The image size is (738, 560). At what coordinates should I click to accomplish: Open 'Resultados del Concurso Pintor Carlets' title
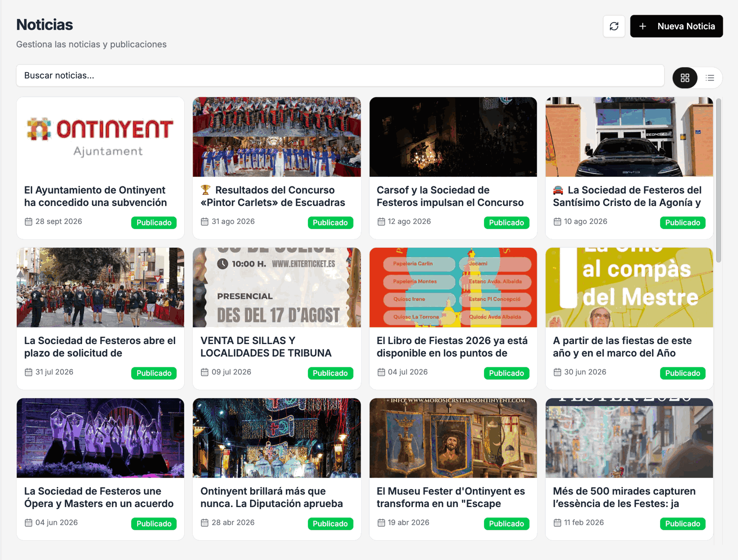272,196
